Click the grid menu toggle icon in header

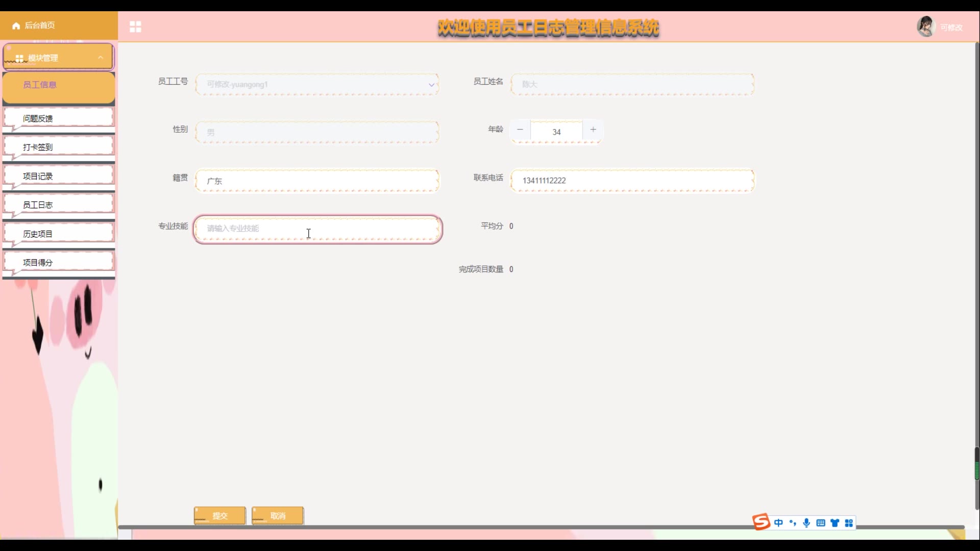[x=135, y=27]
